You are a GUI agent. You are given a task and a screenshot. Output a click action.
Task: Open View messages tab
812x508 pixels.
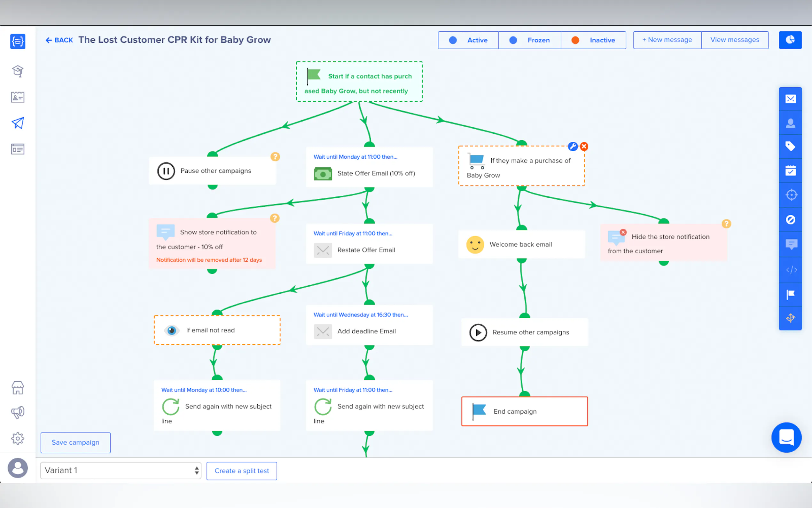734,40
